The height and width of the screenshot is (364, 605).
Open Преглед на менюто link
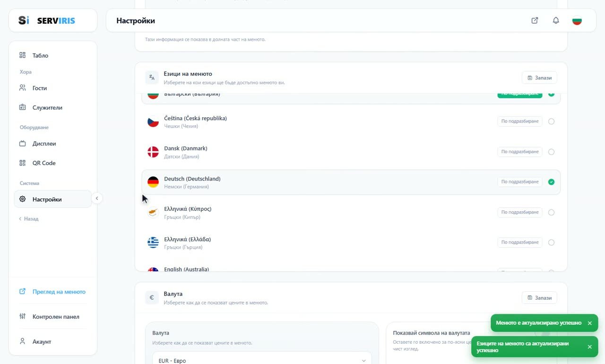pos(52,292)
